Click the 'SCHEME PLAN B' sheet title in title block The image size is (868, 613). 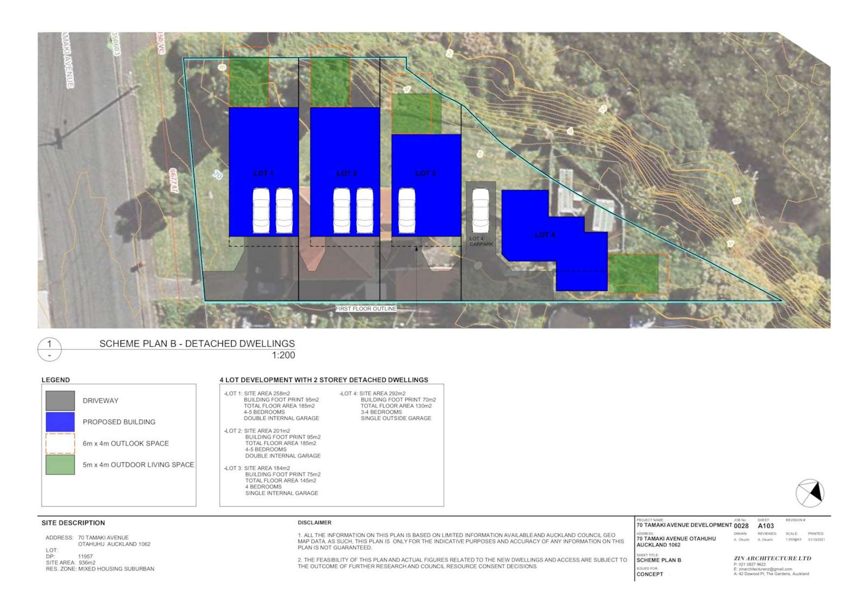click(x=659, y=561)
